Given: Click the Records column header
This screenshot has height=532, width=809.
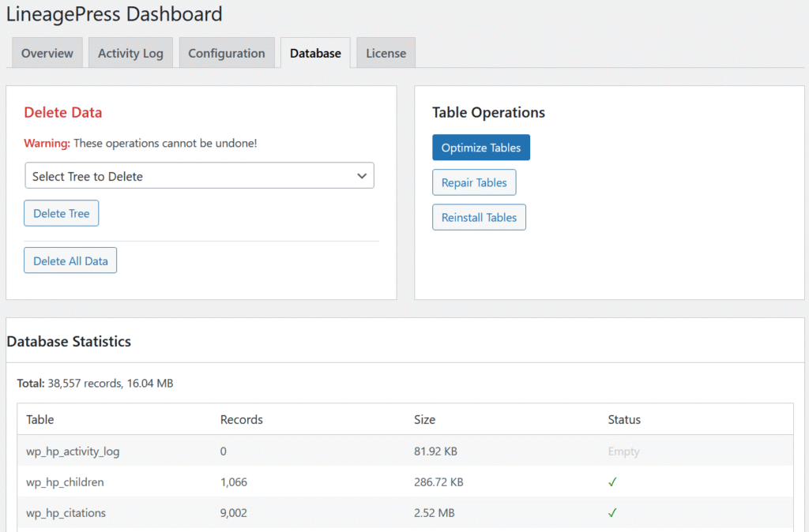Looking at the screenshot, I should tap(242, 420).
